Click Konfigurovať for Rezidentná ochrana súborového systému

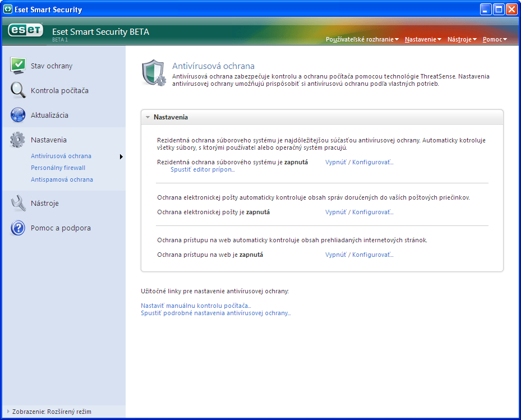[373, 162]
